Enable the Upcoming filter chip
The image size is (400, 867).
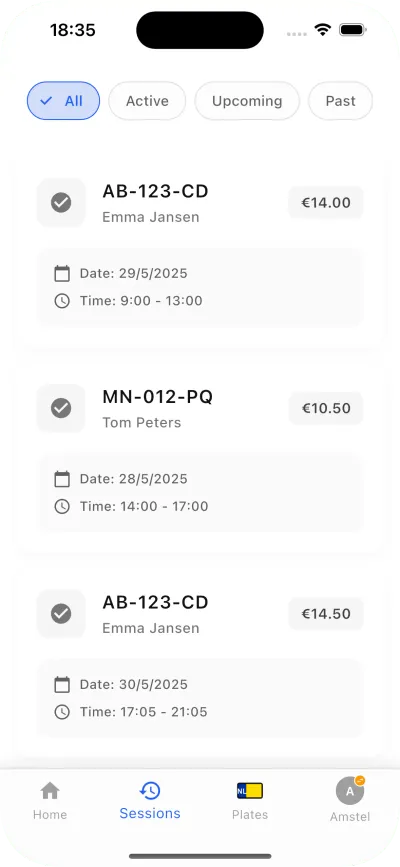coord(247,101)
